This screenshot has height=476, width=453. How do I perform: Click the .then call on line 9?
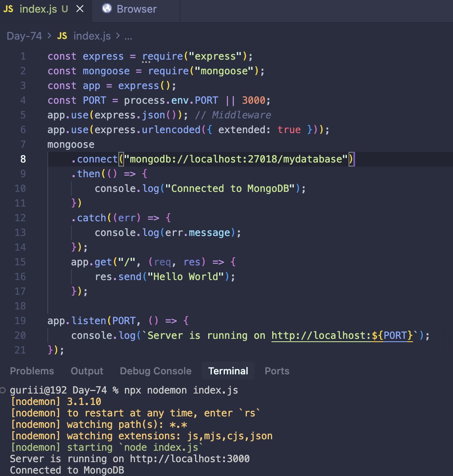click(x=86, y=174)
